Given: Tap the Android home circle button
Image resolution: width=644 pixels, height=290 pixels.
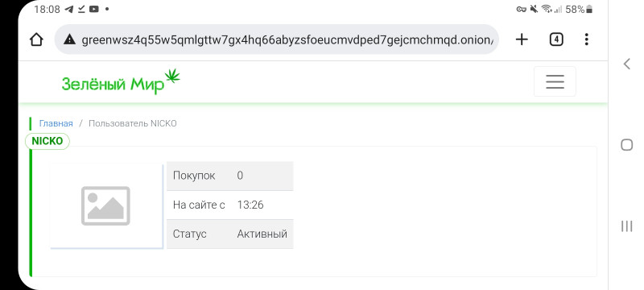Looking at the screenshot, I should point(627,144).
